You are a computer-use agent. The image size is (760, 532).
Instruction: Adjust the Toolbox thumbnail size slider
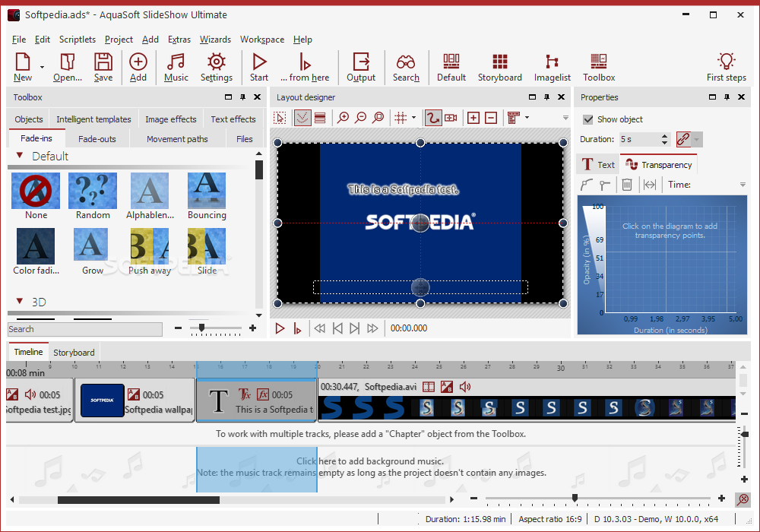201,328
